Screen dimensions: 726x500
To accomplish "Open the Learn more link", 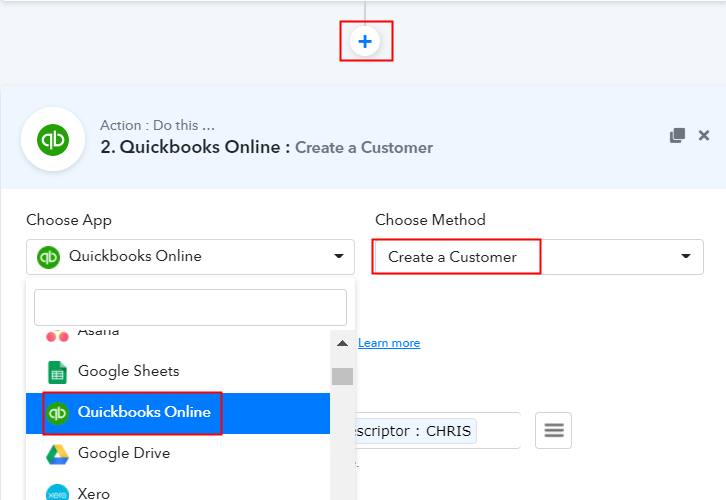I will (389, 343).
